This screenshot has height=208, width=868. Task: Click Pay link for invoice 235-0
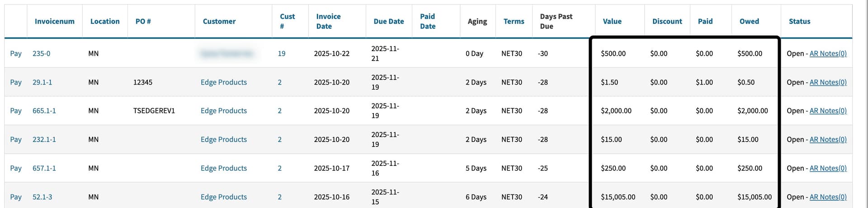point(16,53)
